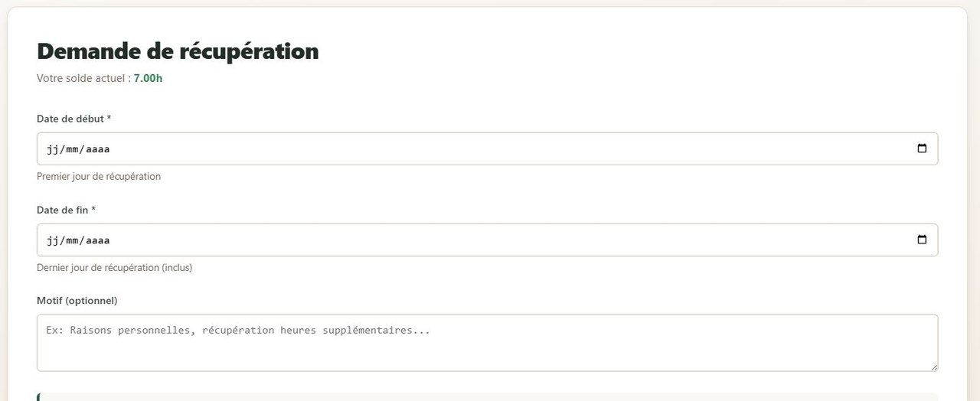Click the "Demande de récupération" heading
This screenshot has height=401, width=980.
coord(178,51)
